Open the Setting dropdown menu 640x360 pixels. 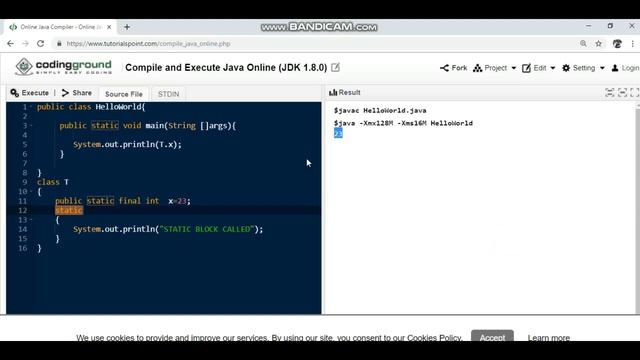tap(583, 68)
